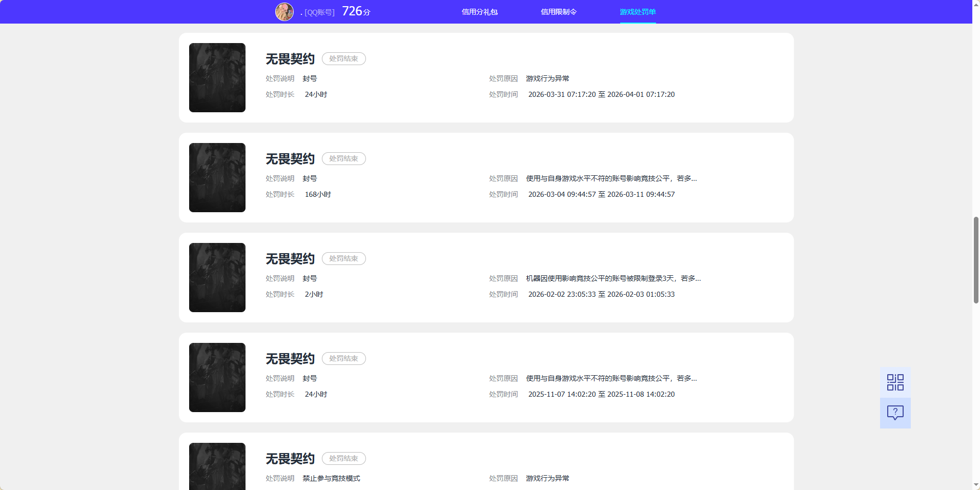This screenshot has width=980, height=490.
Task: Click the page vertical scrollbar thumb
Action: (x=976, y=260)
